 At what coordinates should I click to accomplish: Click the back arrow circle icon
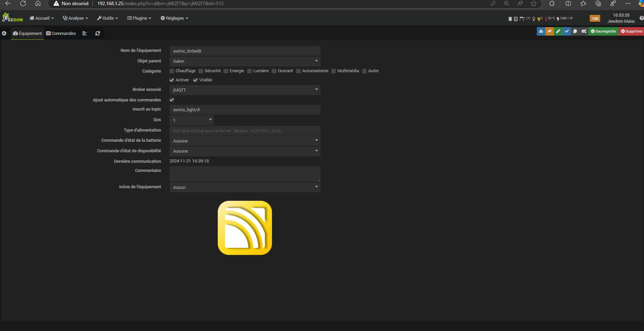coord(4,33)
